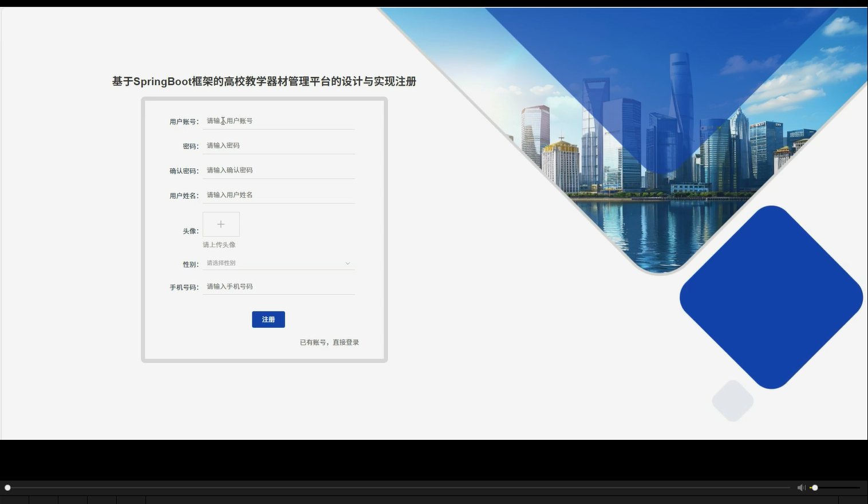
Task: Open the gender selection dropdown
Action: (x=279, y=263)
